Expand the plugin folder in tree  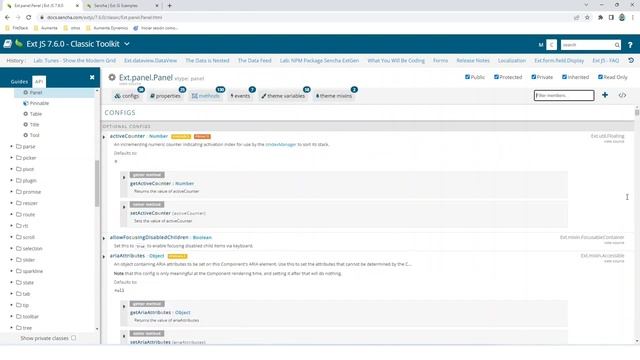coord(11,180)
